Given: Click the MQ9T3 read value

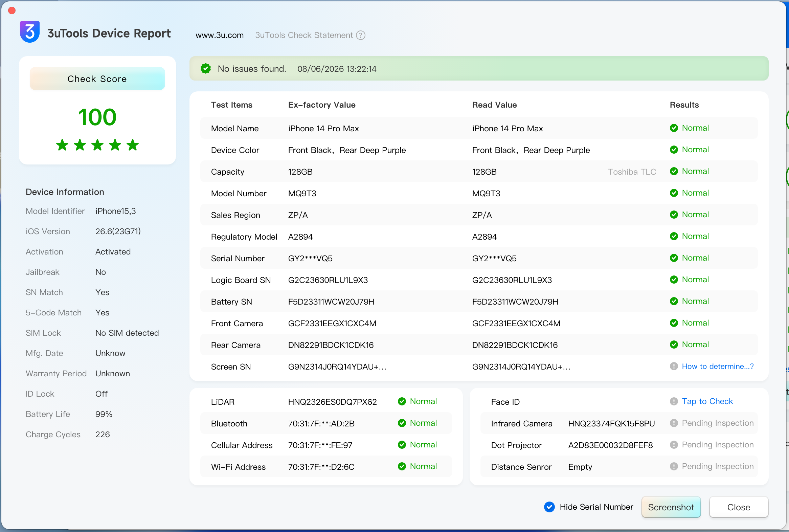Looking at the screenshot, I should point(486,193).
